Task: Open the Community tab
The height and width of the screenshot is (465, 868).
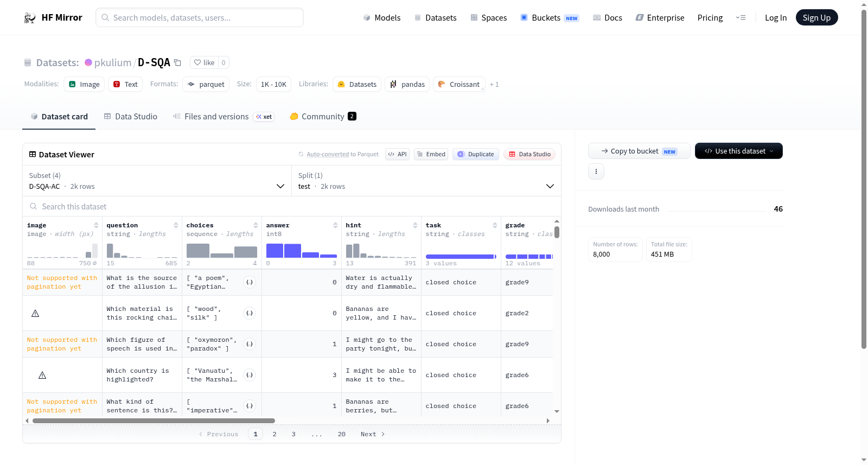Action: (x=323, y=117)
